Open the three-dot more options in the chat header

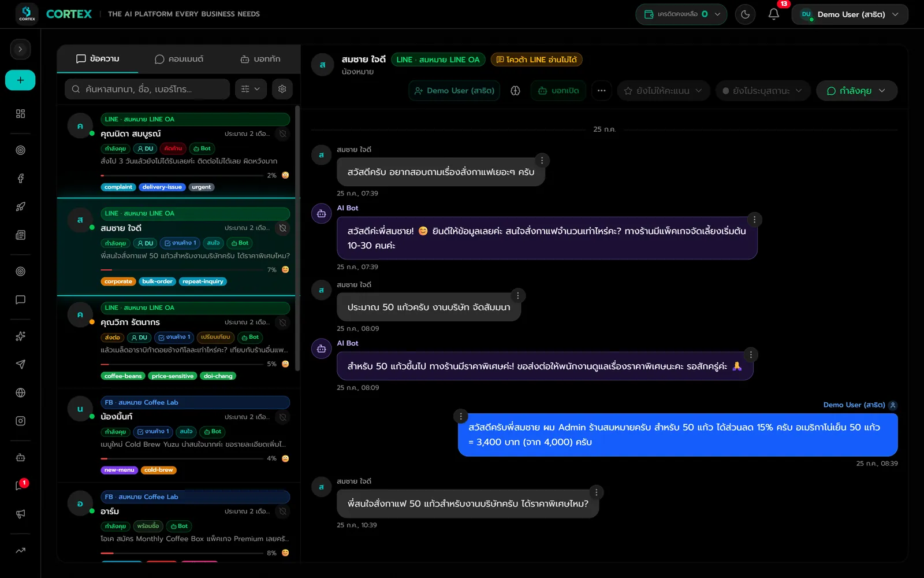tap(601, 91)
